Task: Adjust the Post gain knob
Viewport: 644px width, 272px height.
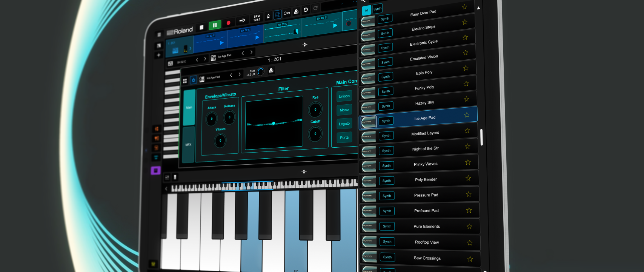Action: click(x=261, y=72)
